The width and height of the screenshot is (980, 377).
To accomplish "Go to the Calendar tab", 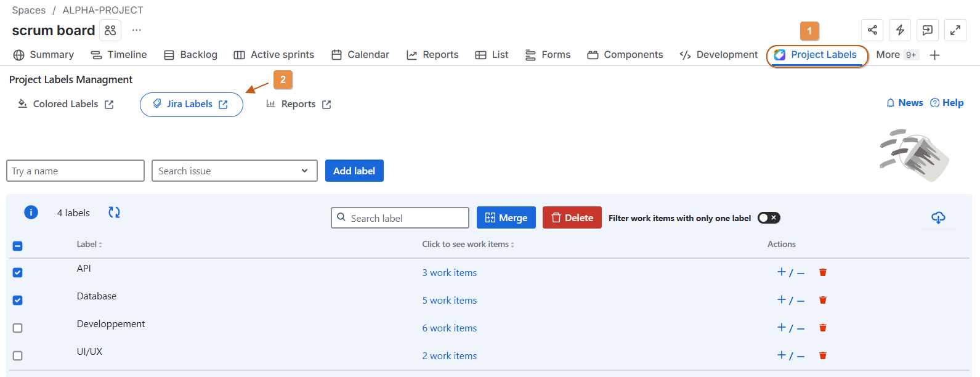I will tap(360, 55).
